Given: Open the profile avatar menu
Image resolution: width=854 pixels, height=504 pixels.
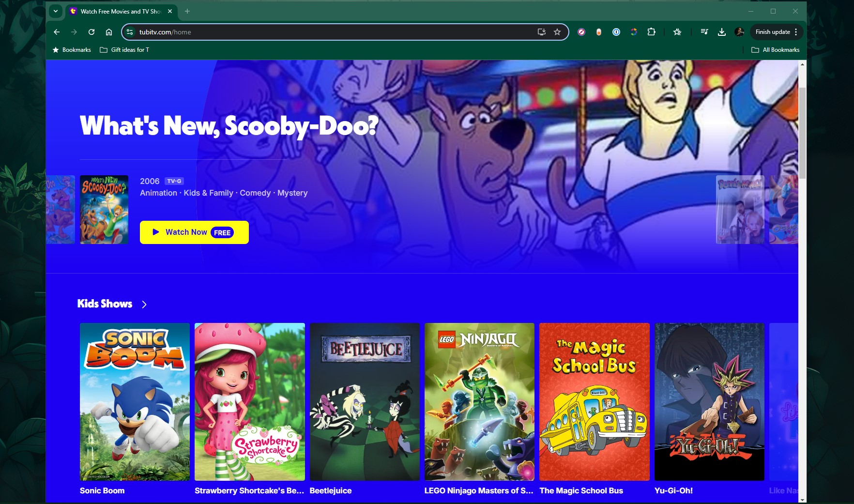Looking at the screenshot, I should click(x=739, y=32).
